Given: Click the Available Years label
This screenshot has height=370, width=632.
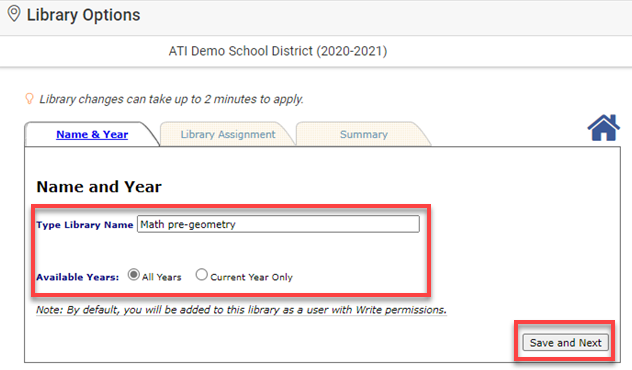Looking at the screenshot, I should point(77,277).
